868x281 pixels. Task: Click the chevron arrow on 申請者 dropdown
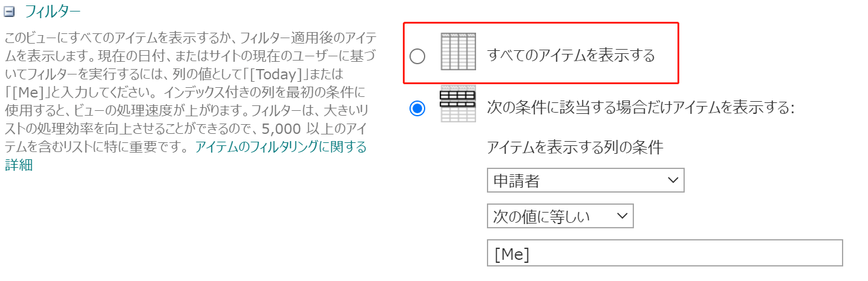tap(672, 180)
